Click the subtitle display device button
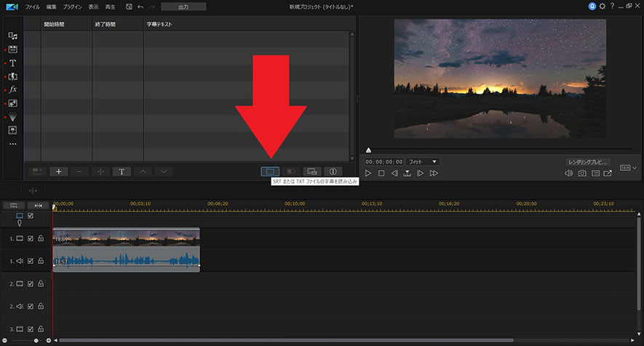 pyautogui.click(x=312, y=172)
